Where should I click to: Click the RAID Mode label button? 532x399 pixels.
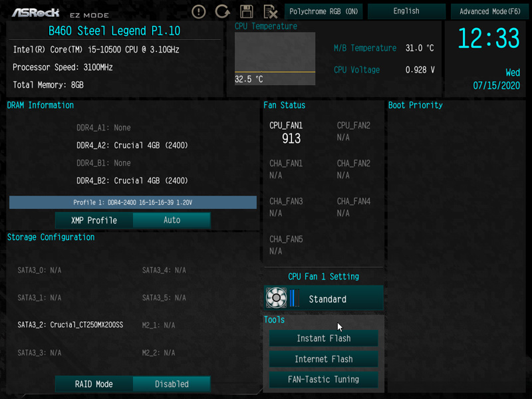tap(94, 384)
